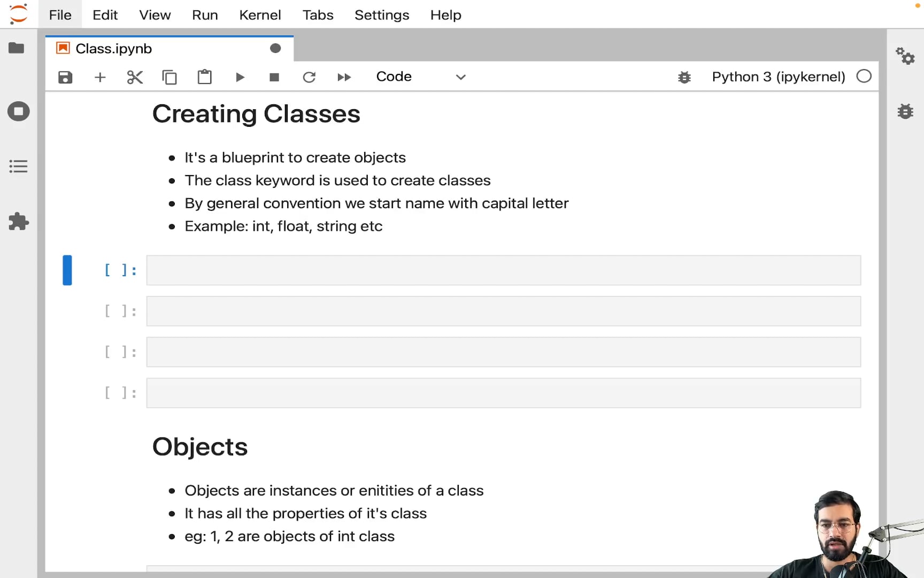Paste cell from the clipboard icon
Viewport: 924px width, 578px height.
[x=204, y=78]
